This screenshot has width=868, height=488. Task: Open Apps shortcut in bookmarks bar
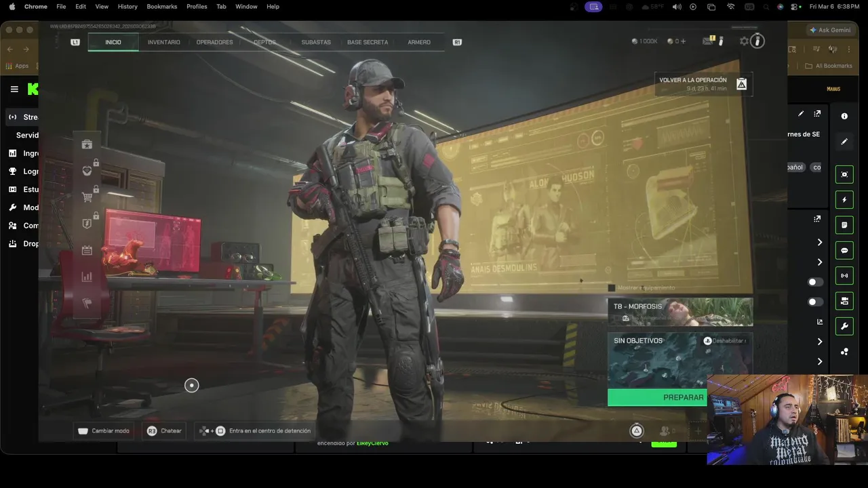(17, 66)
